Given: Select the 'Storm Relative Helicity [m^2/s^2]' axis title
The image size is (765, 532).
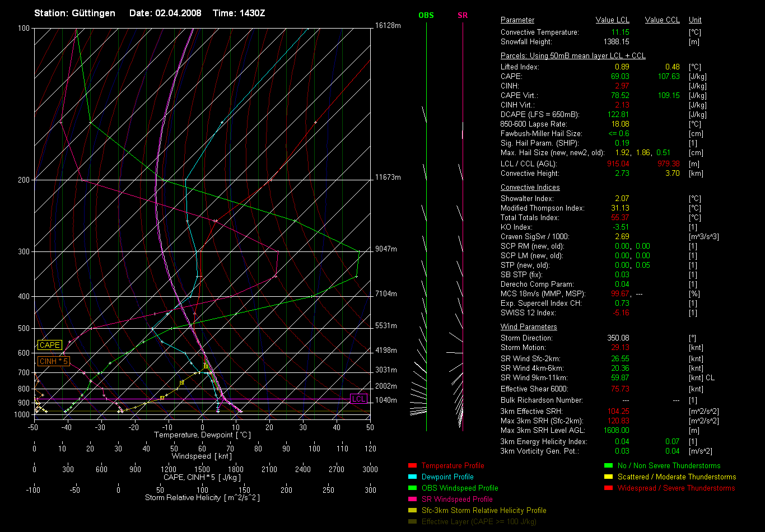Looking at the screenshot, I should pos(202,498).
